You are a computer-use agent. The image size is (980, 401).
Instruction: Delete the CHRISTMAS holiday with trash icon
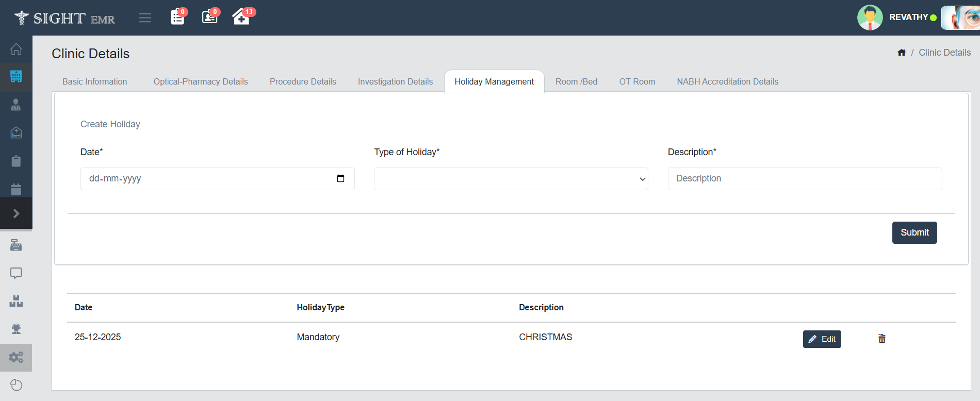[x=882, y=339]
